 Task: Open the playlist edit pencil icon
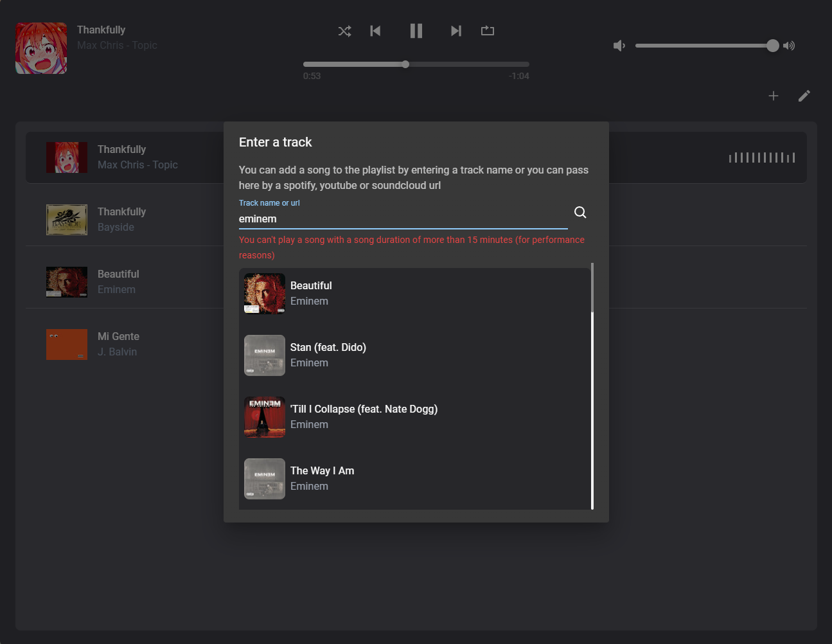(804, 95)
